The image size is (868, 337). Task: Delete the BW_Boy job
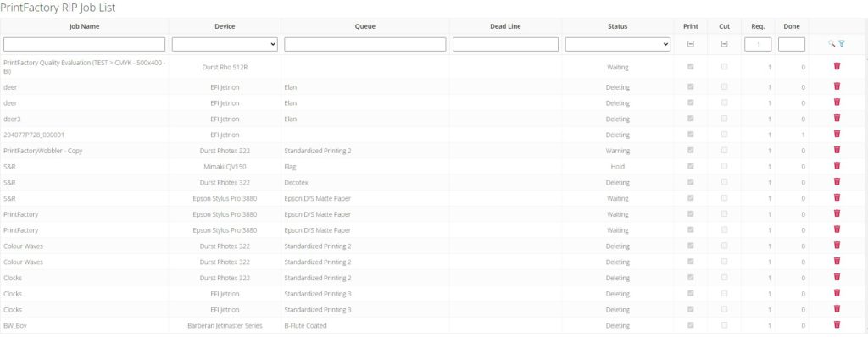(837, 324)
